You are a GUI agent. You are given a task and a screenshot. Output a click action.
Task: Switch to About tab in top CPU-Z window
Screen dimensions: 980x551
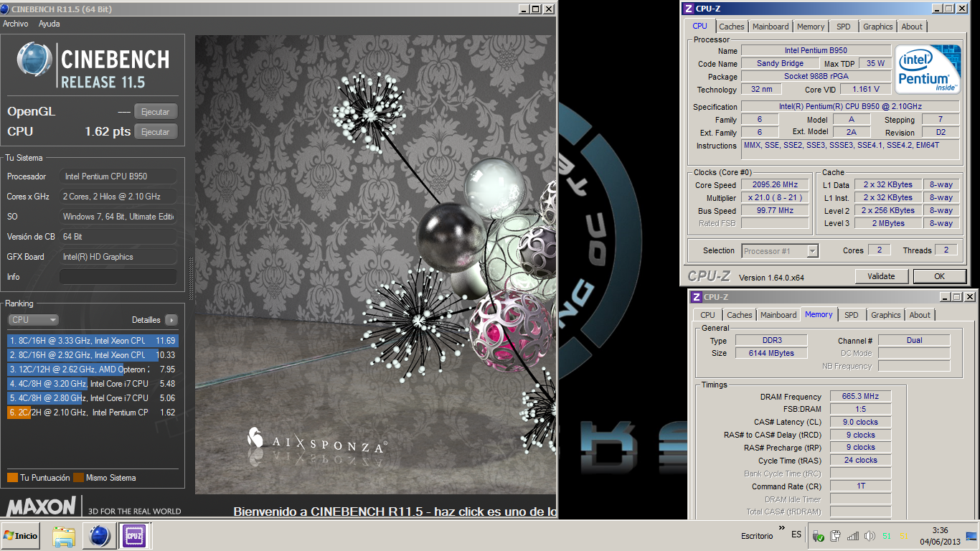913,27
